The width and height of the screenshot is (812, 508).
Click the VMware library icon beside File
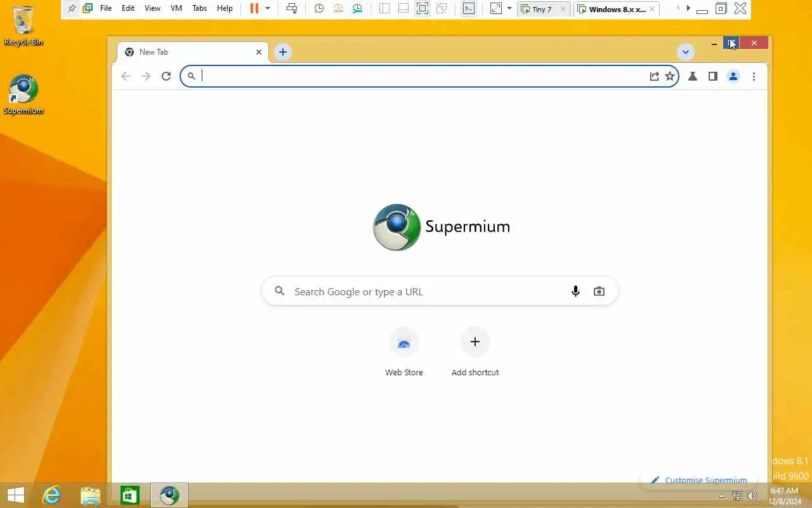coord(88,8)
